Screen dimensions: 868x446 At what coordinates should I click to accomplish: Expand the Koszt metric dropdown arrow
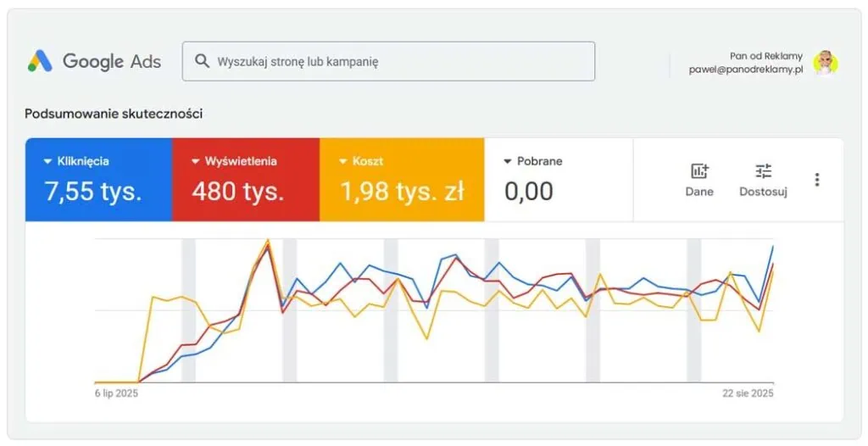pyautogui.click(x=343, y=161)
